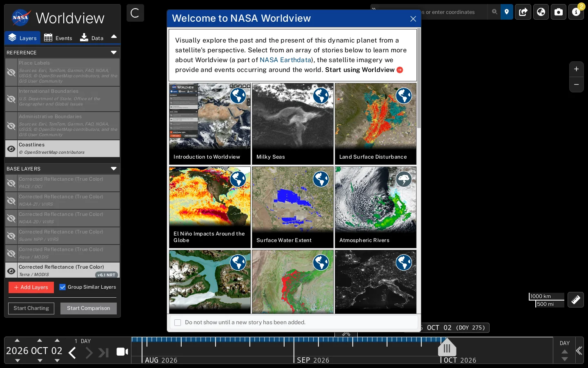Open the map projection globe switcher
Viewport: 588px width, 368px height.
(x=541, y=12)
